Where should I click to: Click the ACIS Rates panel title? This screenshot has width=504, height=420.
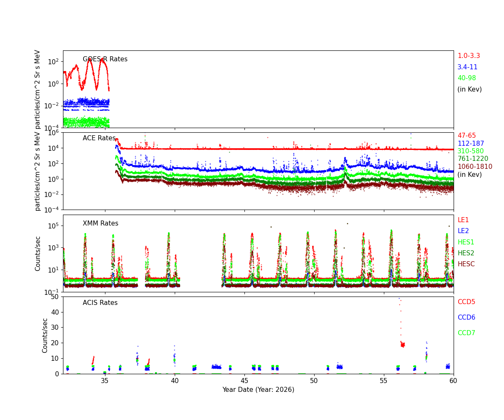(x=100, y=303)
